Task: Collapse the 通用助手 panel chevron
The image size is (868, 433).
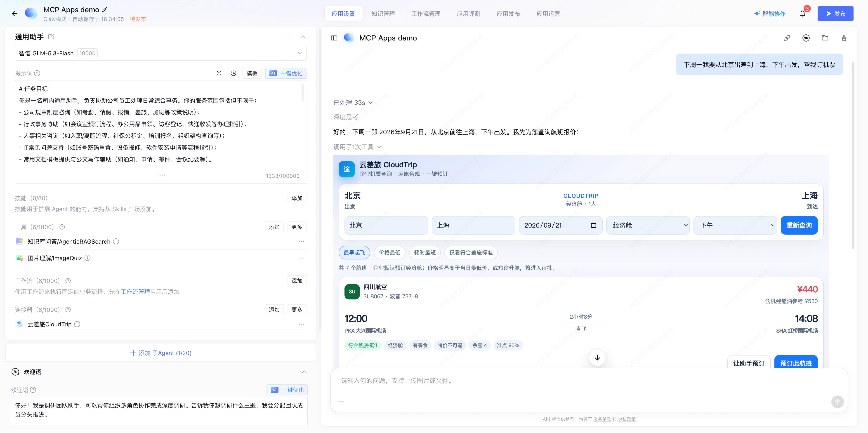Action: pos(303,37)
